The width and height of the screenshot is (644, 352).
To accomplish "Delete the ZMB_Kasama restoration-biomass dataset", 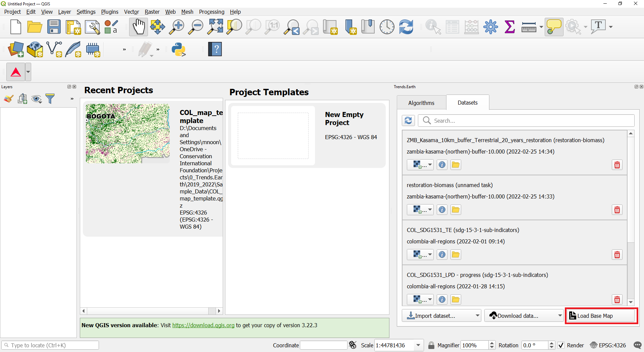I will 617,165.
